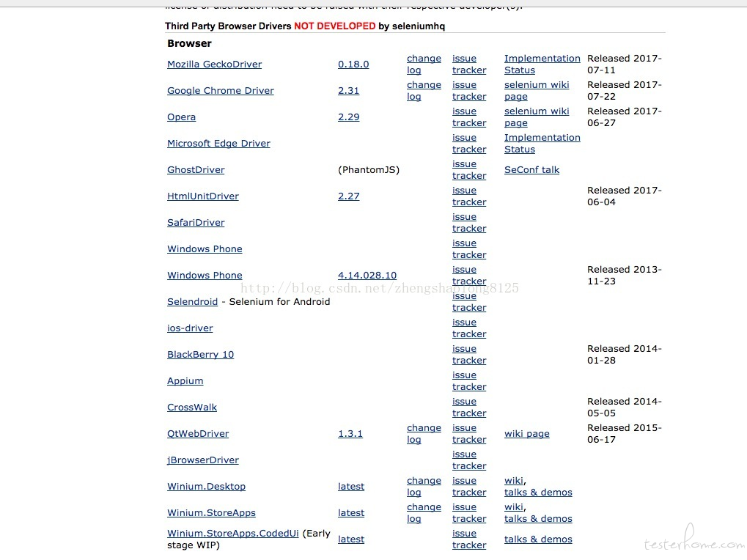Open the BlackBerry 10 link
Image resolution: width=747 pixels, height=560 pixels.
(201, 355)
